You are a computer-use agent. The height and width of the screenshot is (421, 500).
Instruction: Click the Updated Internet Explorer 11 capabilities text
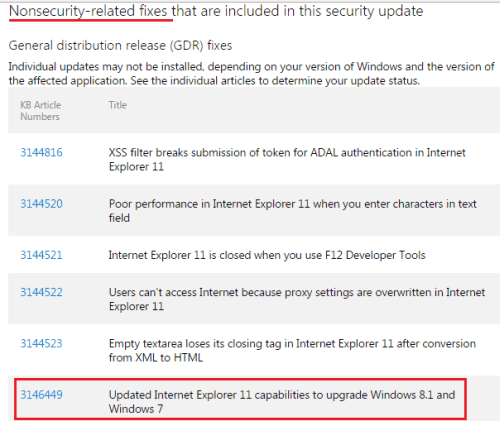(282, 402)
